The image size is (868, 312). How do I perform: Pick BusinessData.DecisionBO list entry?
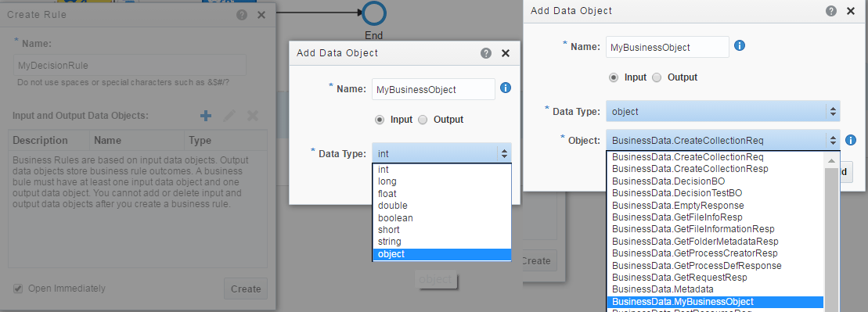715,181
